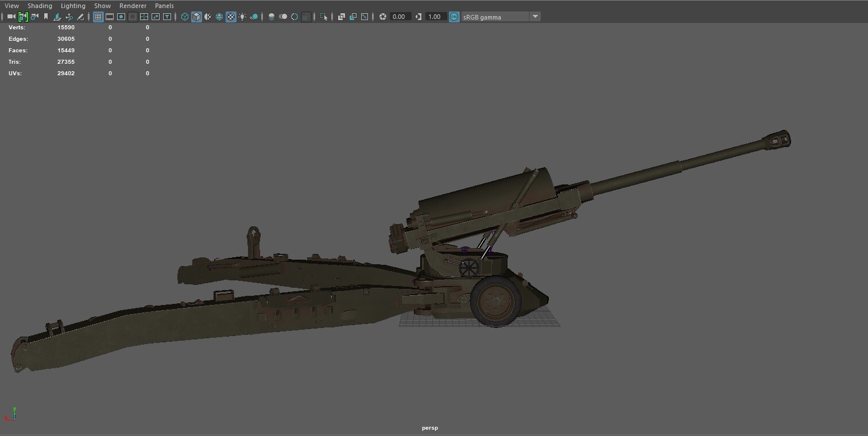Screen dimensions: 868x436
Task: Open the View menu
Action: pos(11,6)
